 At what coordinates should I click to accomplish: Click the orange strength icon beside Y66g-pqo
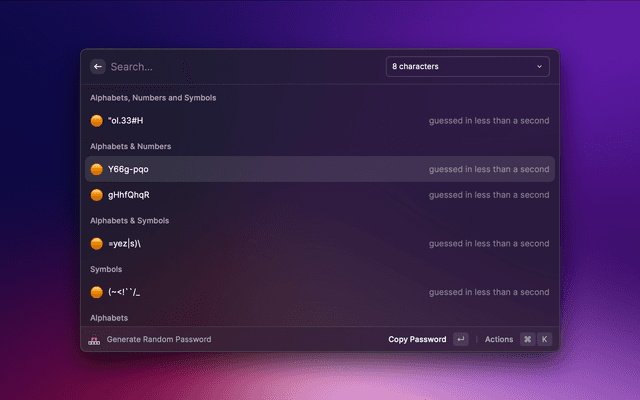click(x=97, y=169)
